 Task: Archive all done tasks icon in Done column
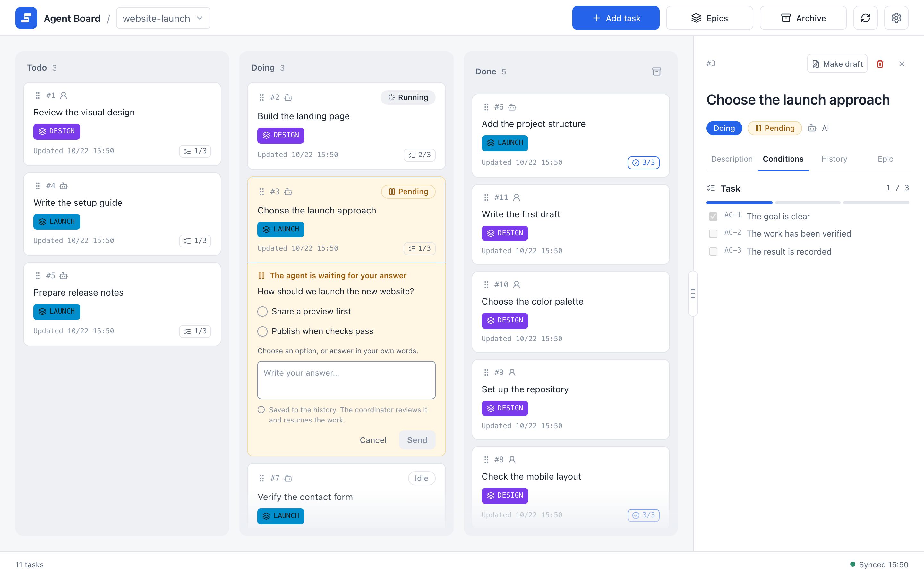point(656,71)
